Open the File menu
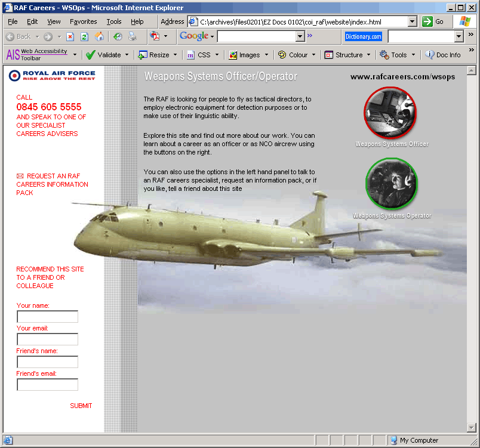The height and width of the screenshot is (448, 480). point(13,21)
